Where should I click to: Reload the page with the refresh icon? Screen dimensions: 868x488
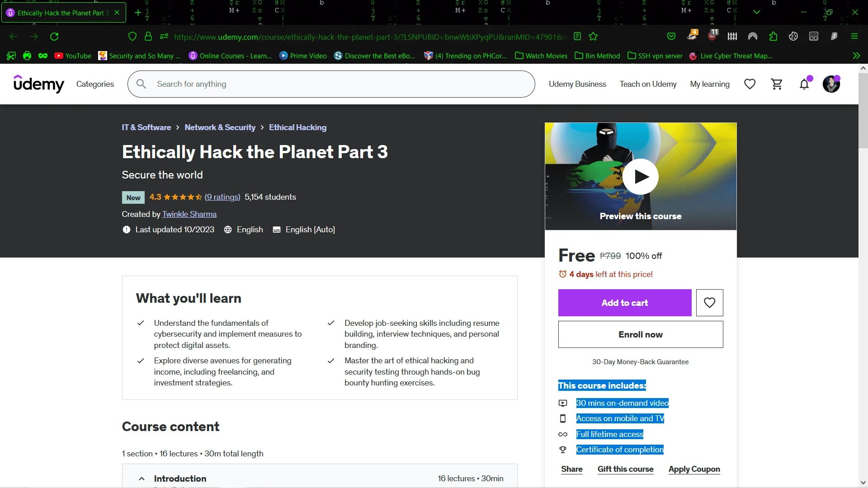[54, 37]
